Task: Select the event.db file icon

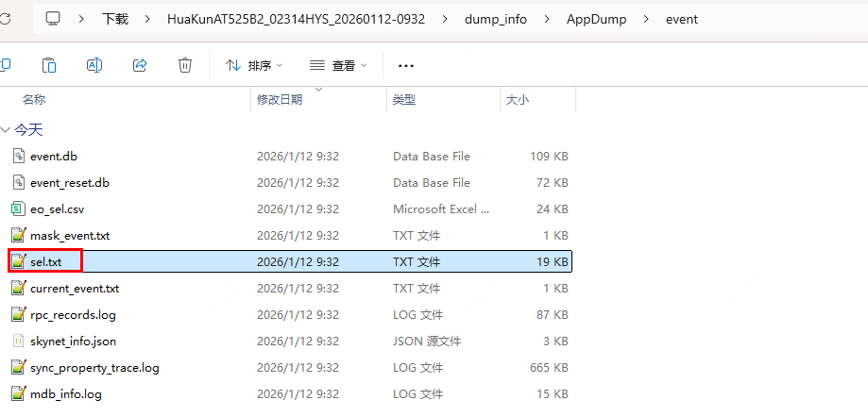Action: [18, 156]
